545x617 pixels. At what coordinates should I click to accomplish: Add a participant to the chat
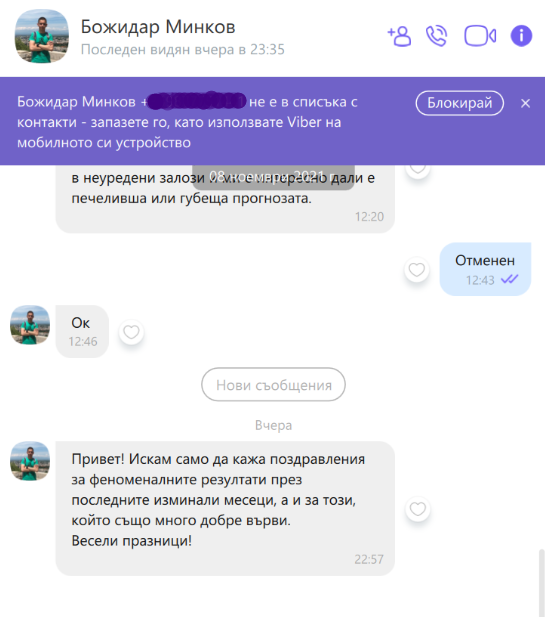point(399,36)
